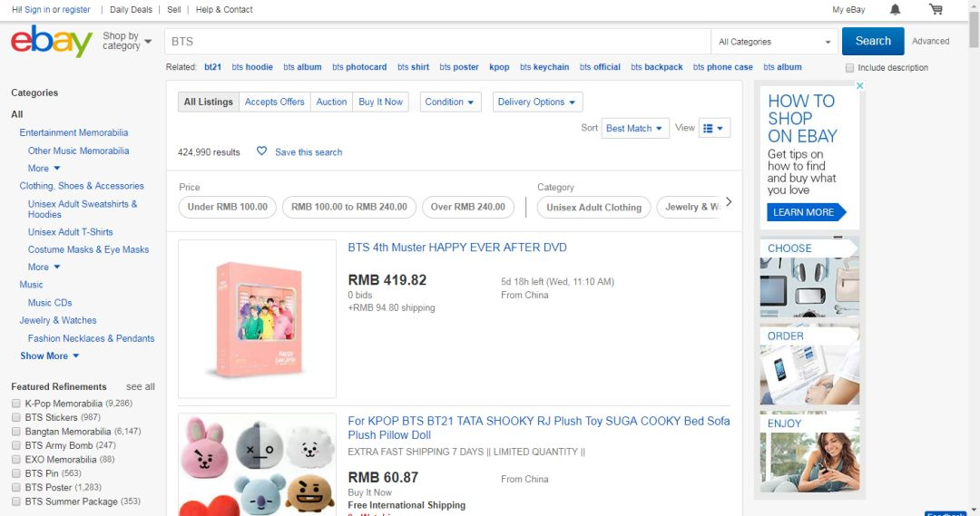
Task: Tick the BTS Stickers filter
Action: pos(16,417)
